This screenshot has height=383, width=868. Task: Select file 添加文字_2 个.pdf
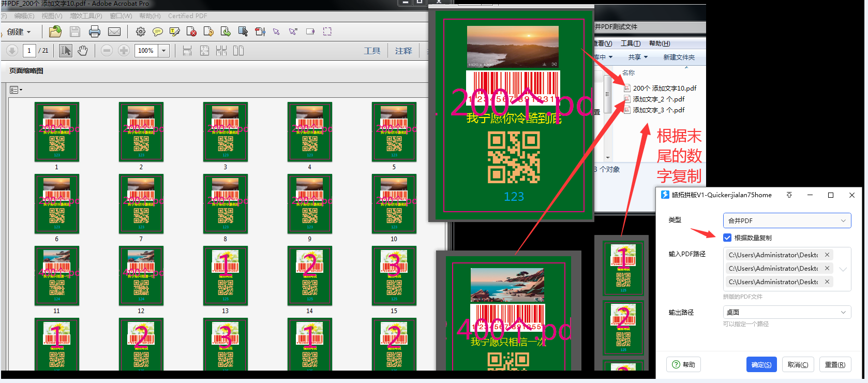point(654,99)
